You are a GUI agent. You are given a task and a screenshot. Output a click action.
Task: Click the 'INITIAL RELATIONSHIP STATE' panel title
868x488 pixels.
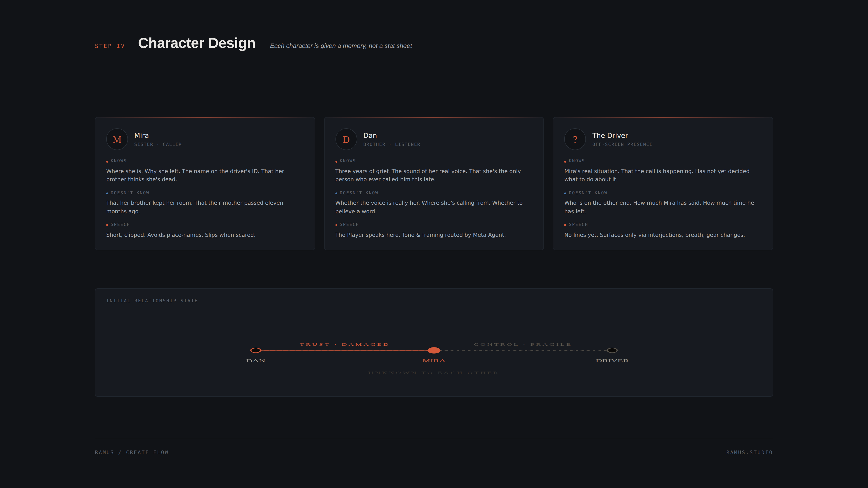tap(152, 301)
